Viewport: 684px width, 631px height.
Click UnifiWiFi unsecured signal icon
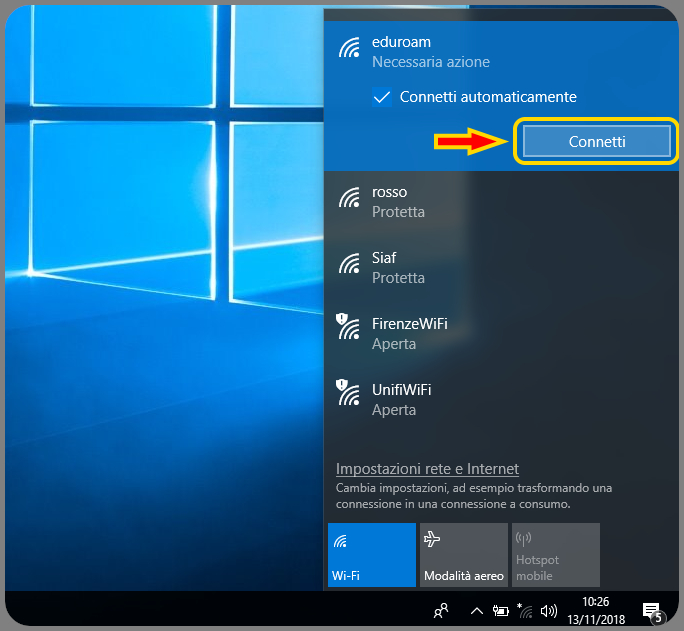tap(348, 392)
